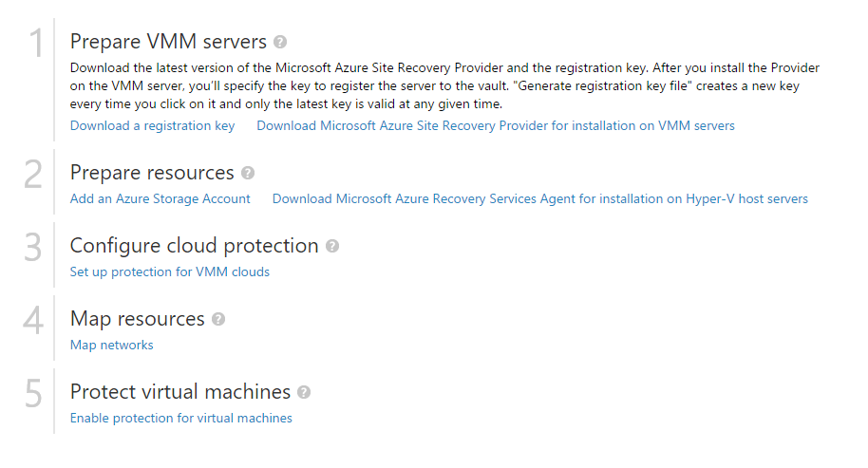The height and width of the screenshot is (468, 868).
Task: Show help for Configure cloud protection
Action: [331, 246]
